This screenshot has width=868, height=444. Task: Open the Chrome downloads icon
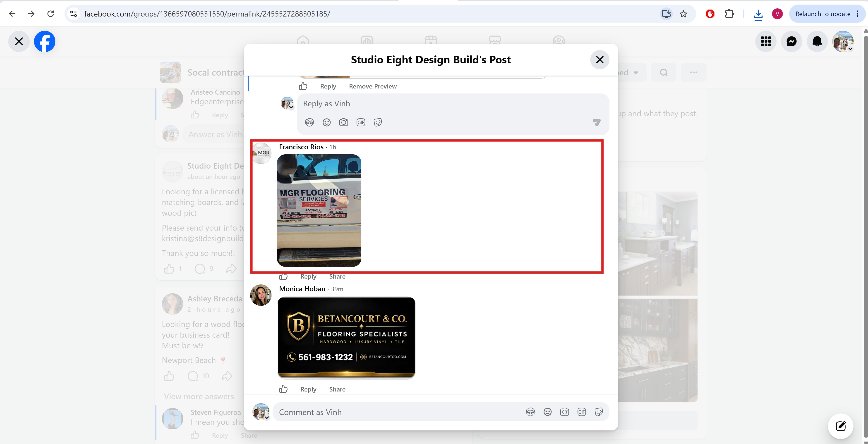tap(758, 14)
